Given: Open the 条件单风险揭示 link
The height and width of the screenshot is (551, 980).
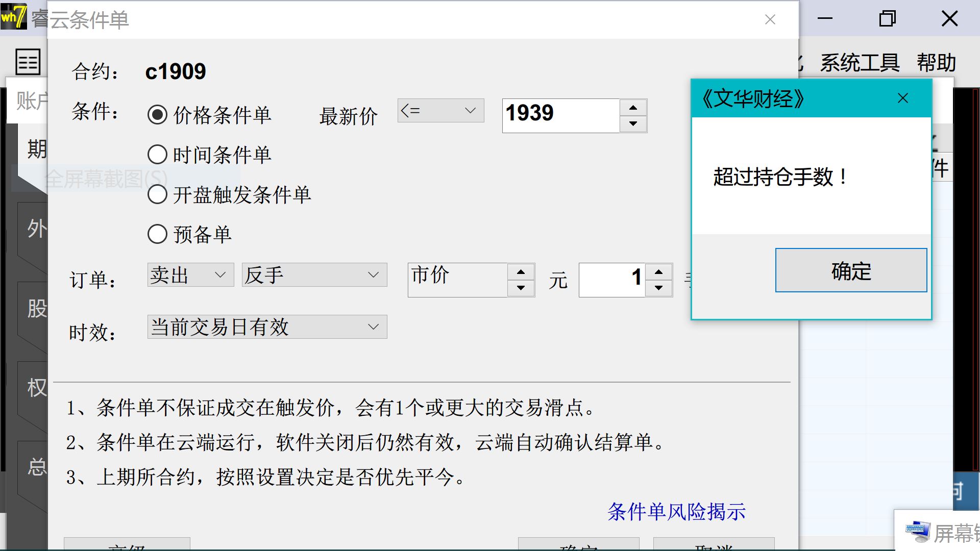Looking at the screenshot, I should pyautogui.click(x=676, y=512).
